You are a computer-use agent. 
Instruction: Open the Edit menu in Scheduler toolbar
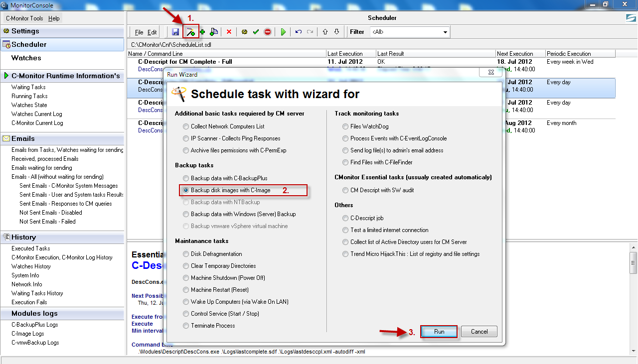(152, 32)
